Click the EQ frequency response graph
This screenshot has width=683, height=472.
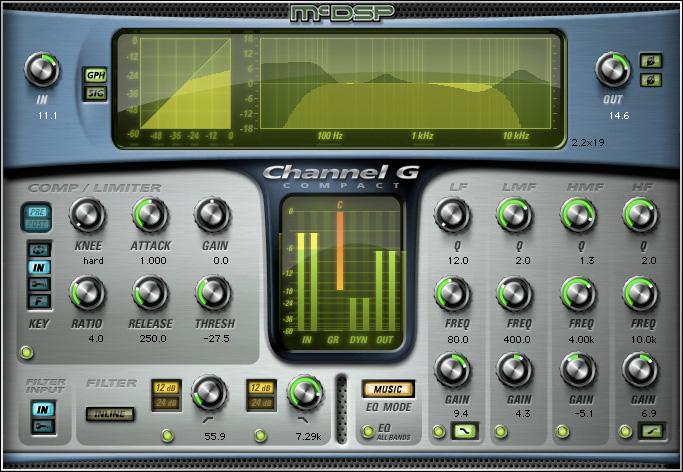coord(406,83)
